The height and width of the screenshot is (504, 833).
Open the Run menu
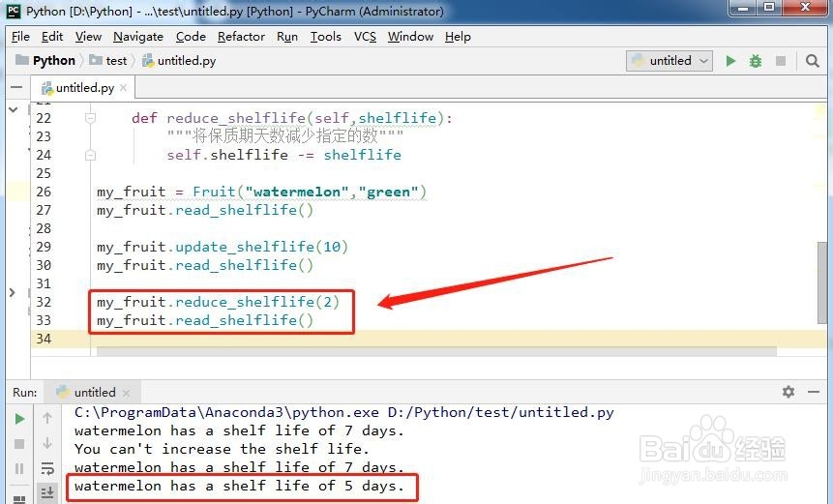pos(287,37)
